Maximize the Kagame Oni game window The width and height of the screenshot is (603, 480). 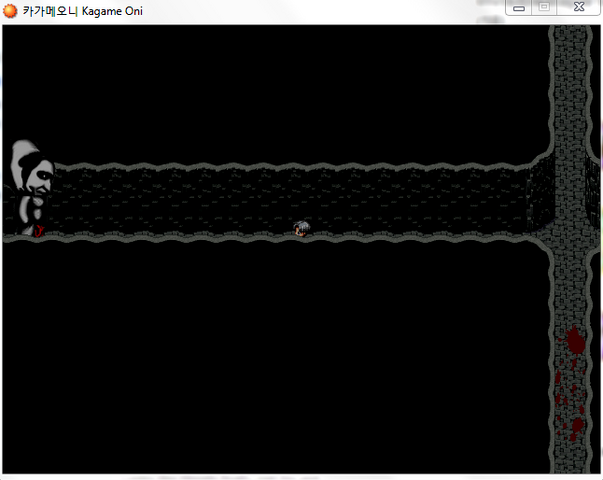pyautogui.click(x=544, y=7)
